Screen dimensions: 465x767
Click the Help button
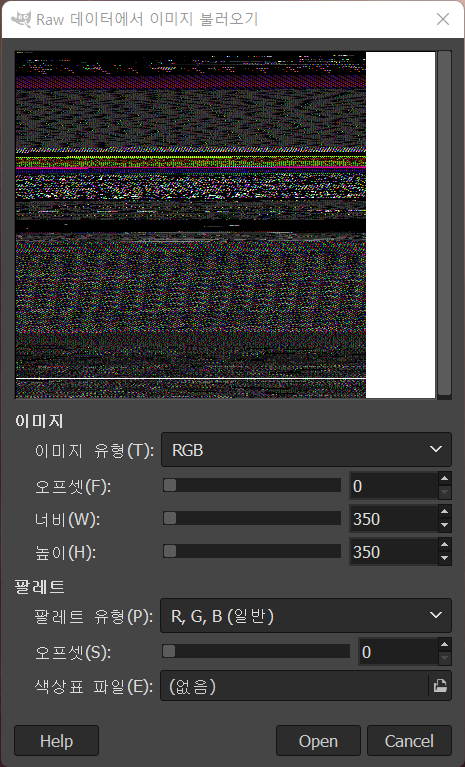56,741
